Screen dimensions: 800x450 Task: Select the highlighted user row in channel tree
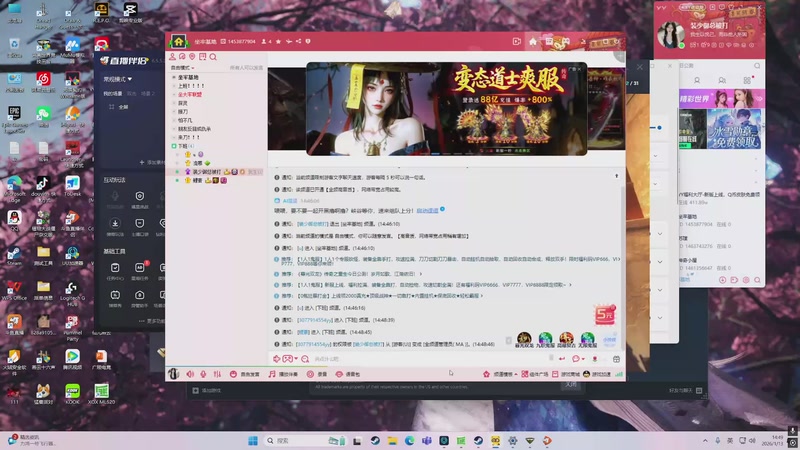coord(217,172)
